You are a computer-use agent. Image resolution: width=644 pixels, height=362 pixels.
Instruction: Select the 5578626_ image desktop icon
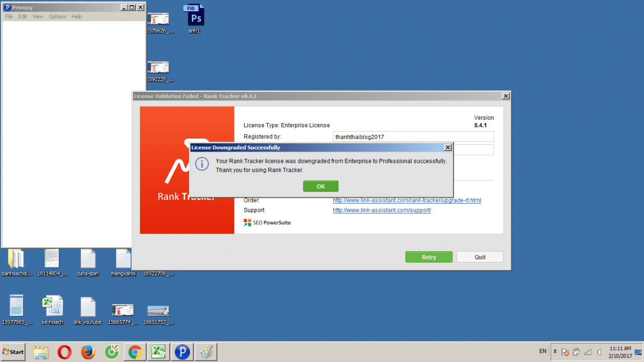pyautogui.click(x=158, y=23)
